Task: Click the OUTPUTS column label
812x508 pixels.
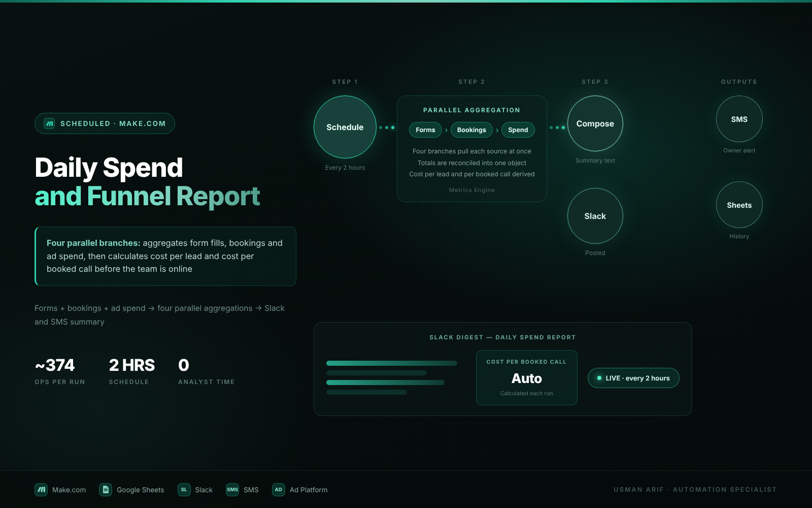Action: tap(739, 82)
